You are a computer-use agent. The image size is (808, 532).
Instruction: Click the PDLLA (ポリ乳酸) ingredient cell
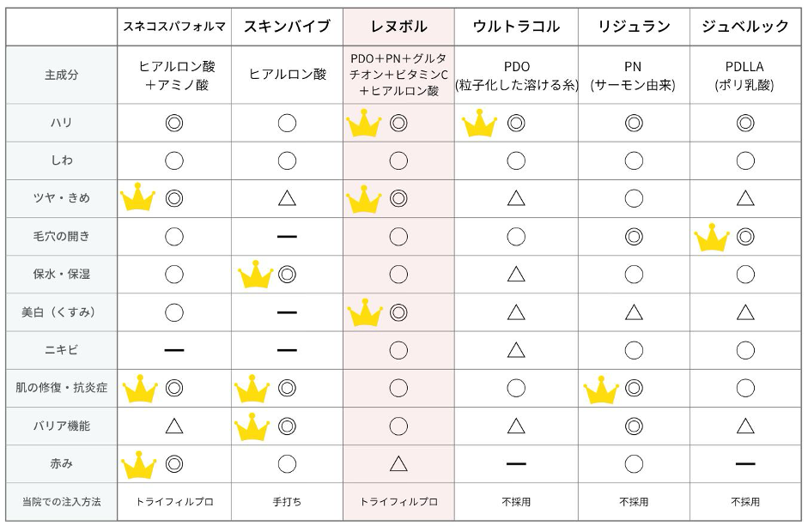pos(744,76)
